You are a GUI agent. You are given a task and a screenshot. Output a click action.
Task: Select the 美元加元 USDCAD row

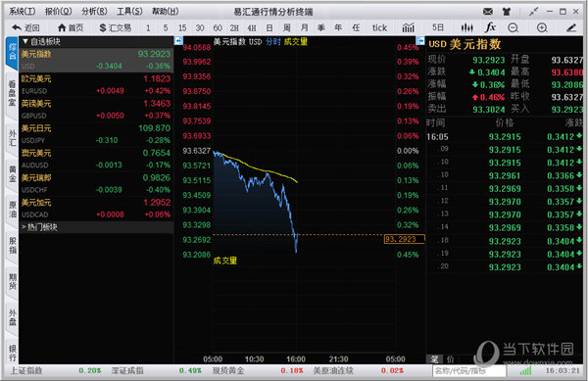click(x=96, y=209)
